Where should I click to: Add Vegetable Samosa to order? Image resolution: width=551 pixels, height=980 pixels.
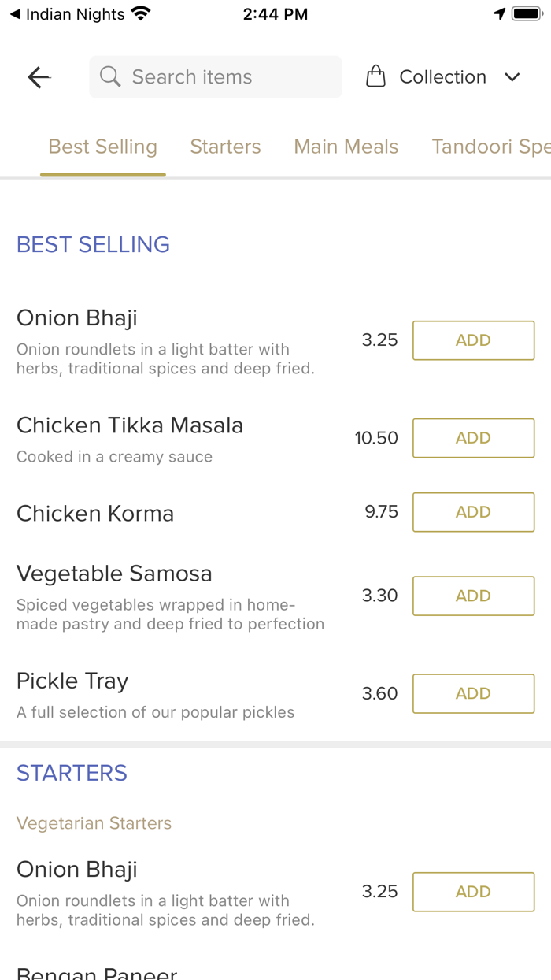(473, 596)
